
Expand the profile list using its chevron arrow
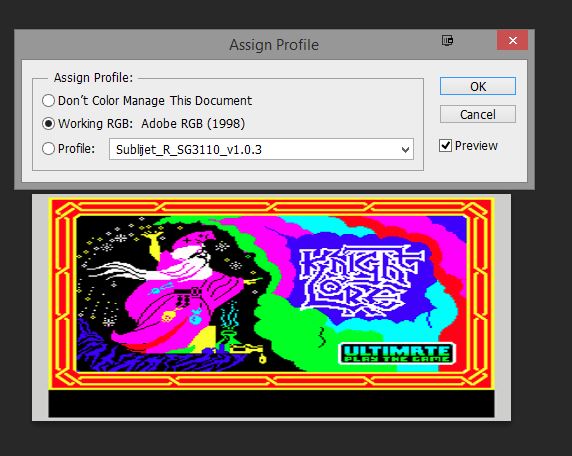405,150
